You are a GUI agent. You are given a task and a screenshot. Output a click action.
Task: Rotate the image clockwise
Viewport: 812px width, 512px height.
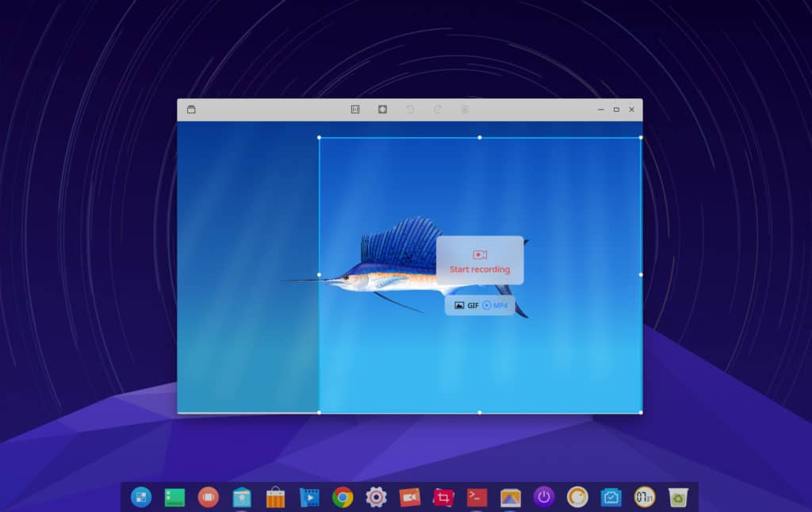pos(438,109)
